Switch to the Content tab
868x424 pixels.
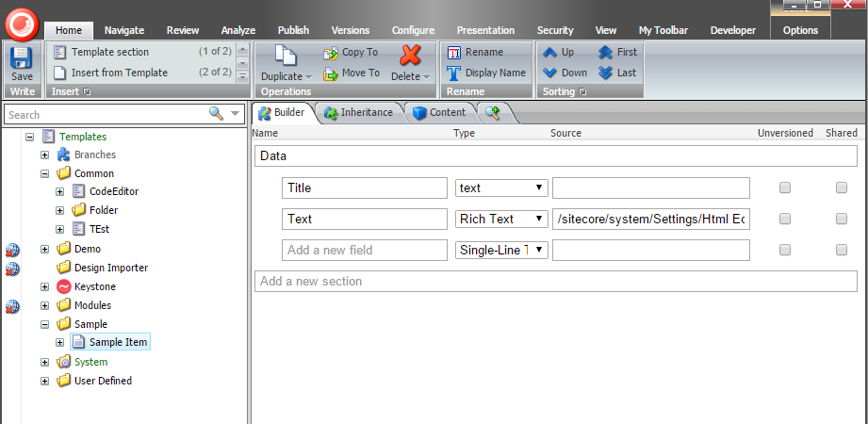coord(439,112)
